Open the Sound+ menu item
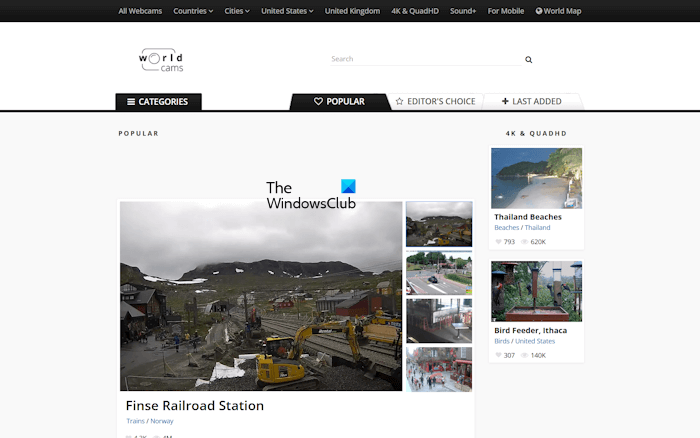 (463, 11)
